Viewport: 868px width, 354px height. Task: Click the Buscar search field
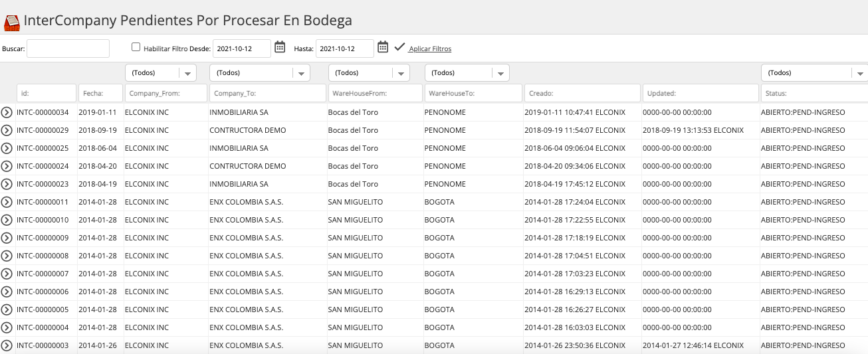[x=68, y=48]
